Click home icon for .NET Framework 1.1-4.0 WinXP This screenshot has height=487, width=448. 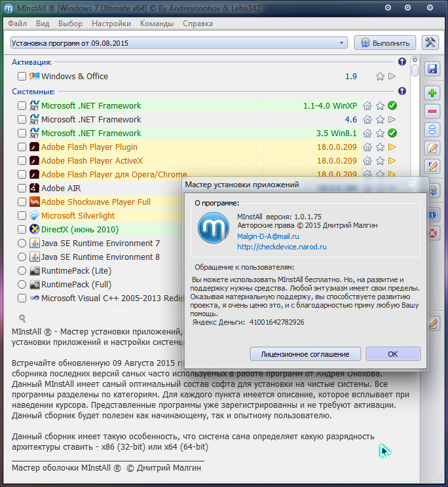(x=367, y=106)
